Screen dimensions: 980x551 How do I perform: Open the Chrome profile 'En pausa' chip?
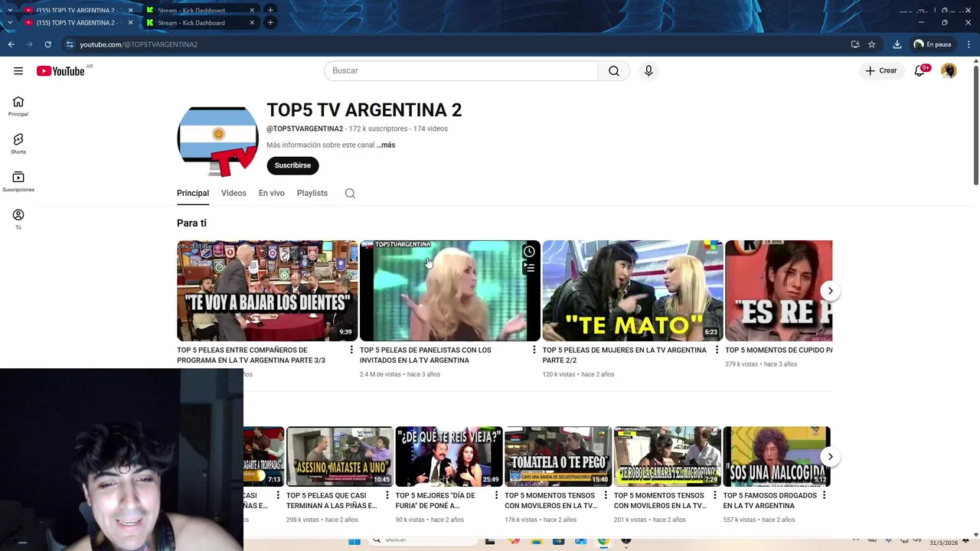pyautogui.click(x=932, y=44)
